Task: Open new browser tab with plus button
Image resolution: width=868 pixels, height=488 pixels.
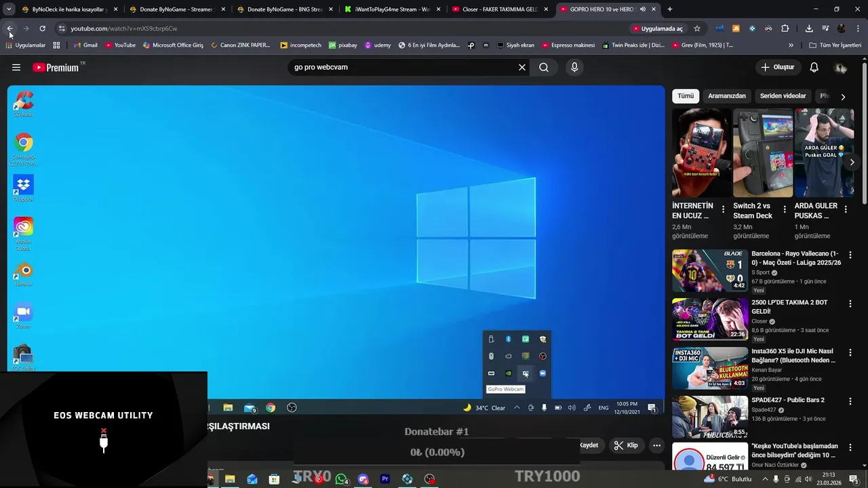Action: coord(670,9)
